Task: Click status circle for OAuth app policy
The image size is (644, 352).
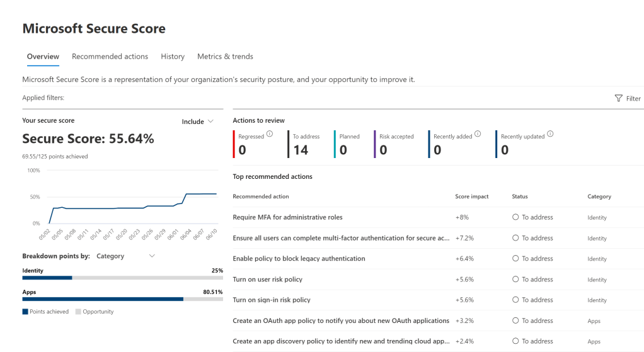Action: 515,321
